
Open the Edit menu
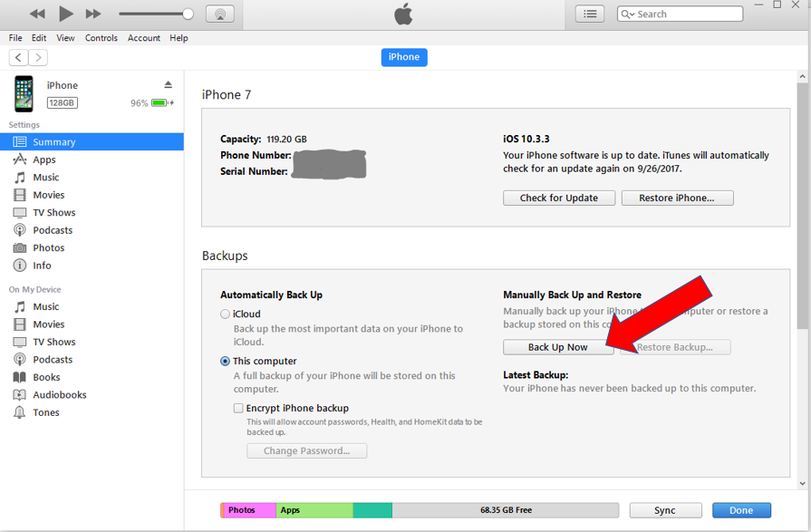click(x=39, y=38)
